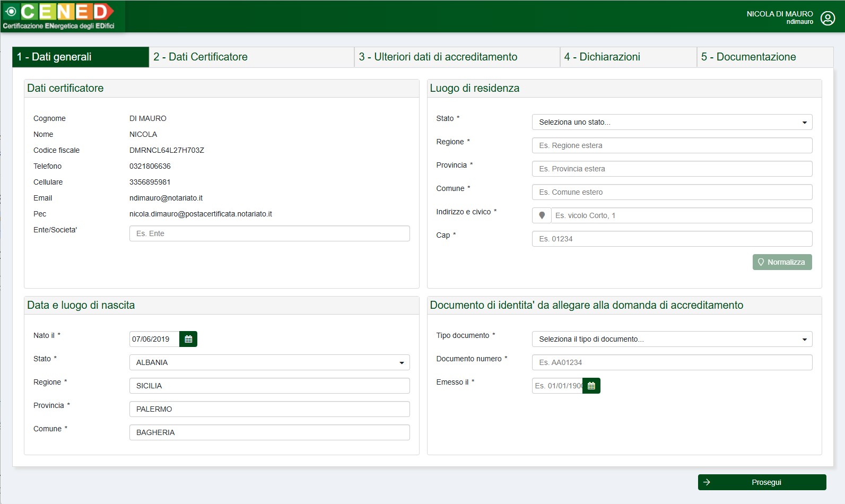
Task: Focus the Indirizzo e civico field
Action: point(682,215)
